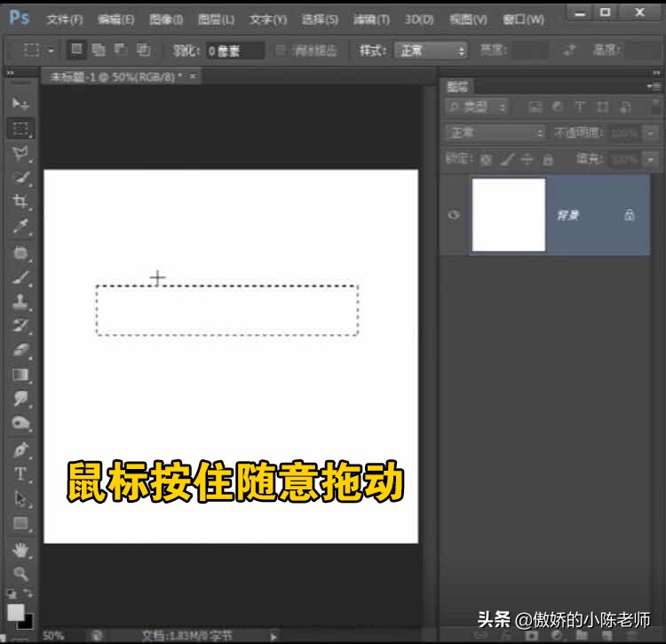666x644 pixels.
Task: Expand the status bar info arrow
Action: click(274, 636)
